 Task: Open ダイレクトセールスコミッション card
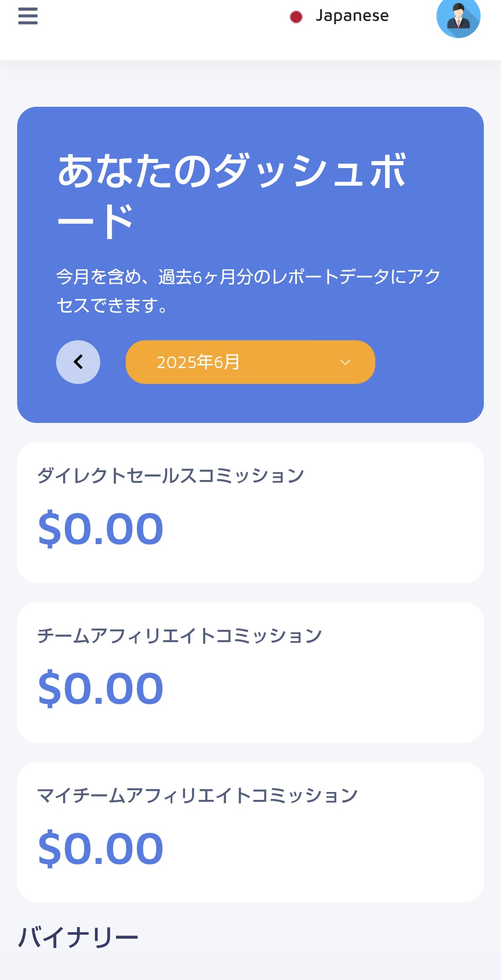coord(250,513)
